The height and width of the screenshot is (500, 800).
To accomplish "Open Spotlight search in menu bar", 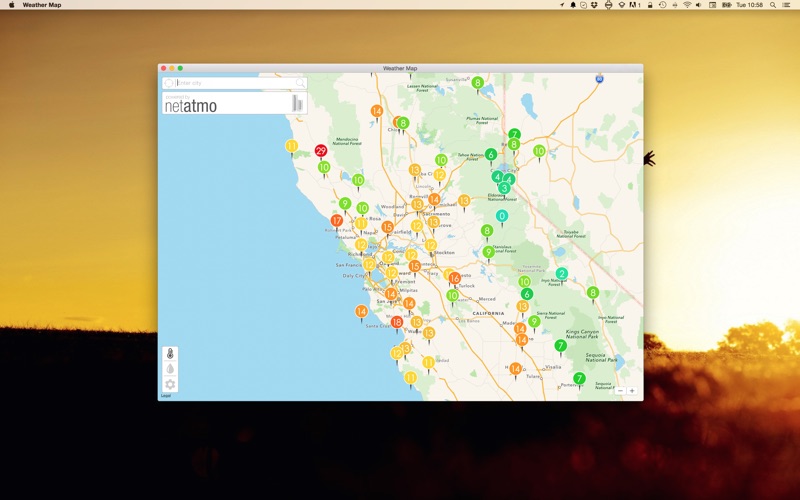I will (x=773, y=5).
